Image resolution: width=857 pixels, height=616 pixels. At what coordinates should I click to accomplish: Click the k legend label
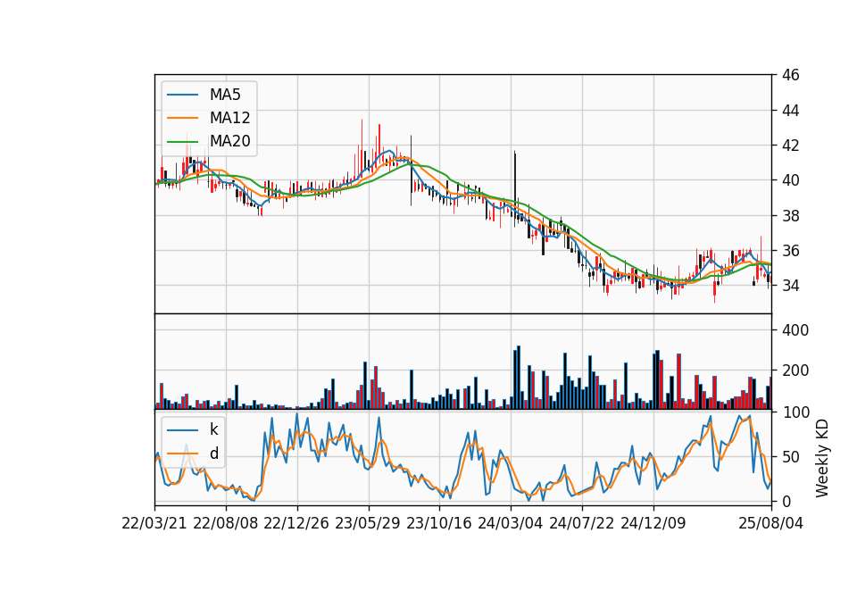point(213,429)
